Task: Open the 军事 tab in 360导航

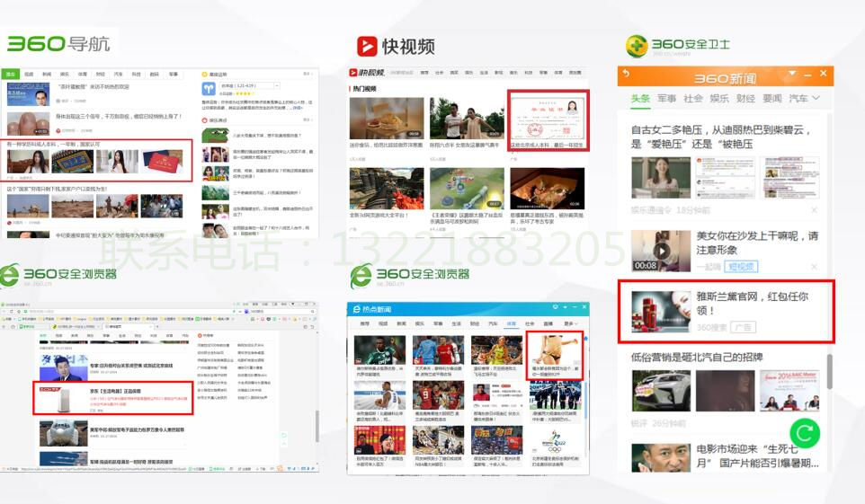Action: [174, 74]
